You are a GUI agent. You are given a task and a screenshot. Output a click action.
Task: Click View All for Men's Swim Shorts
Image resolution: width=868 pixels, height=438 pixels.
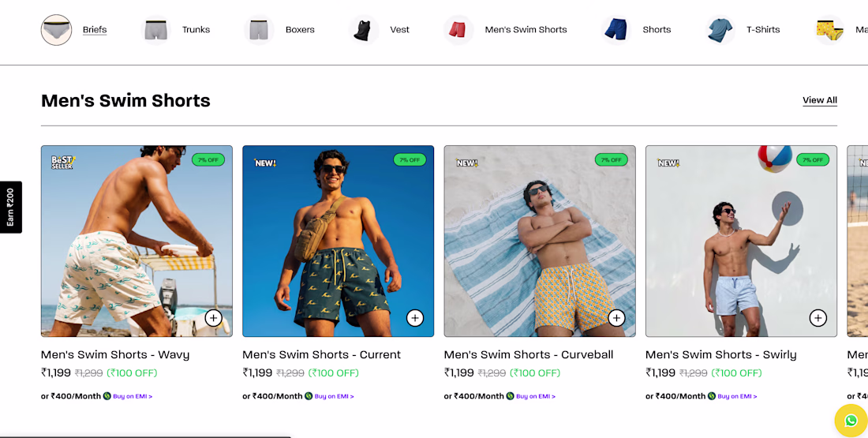coord(820,100)
